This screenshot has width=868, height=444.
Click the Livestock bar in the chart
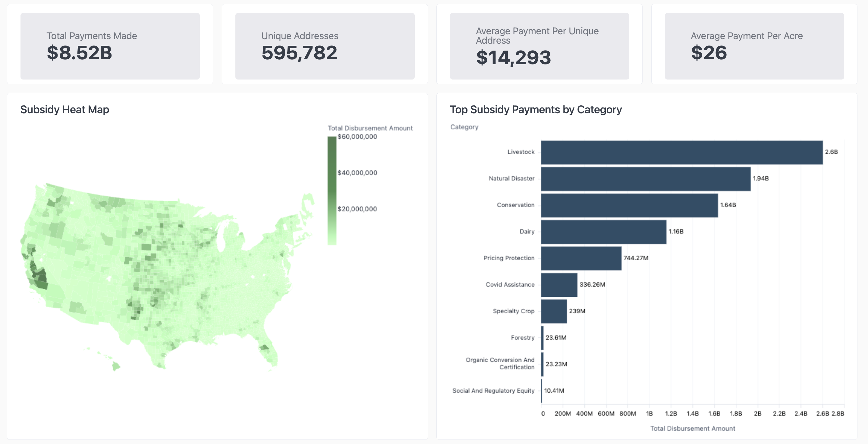pyautogui.click(x=682, y=152)
